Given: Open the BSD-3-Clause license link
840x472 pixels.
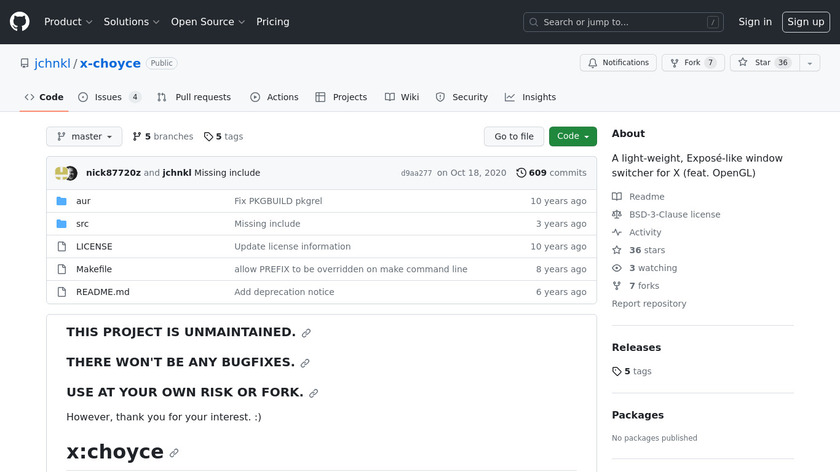Looking at the screenshot, I should 674,215.
